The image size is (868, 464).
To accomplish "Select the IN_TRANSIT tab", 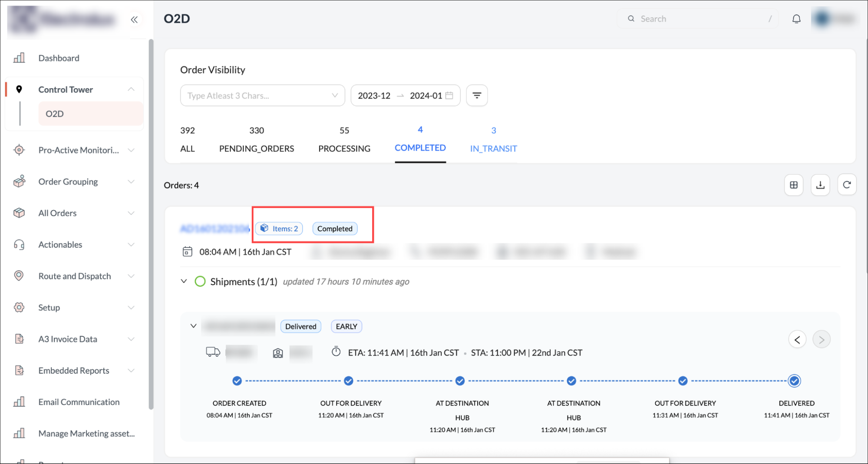I will tap(493, 140).
